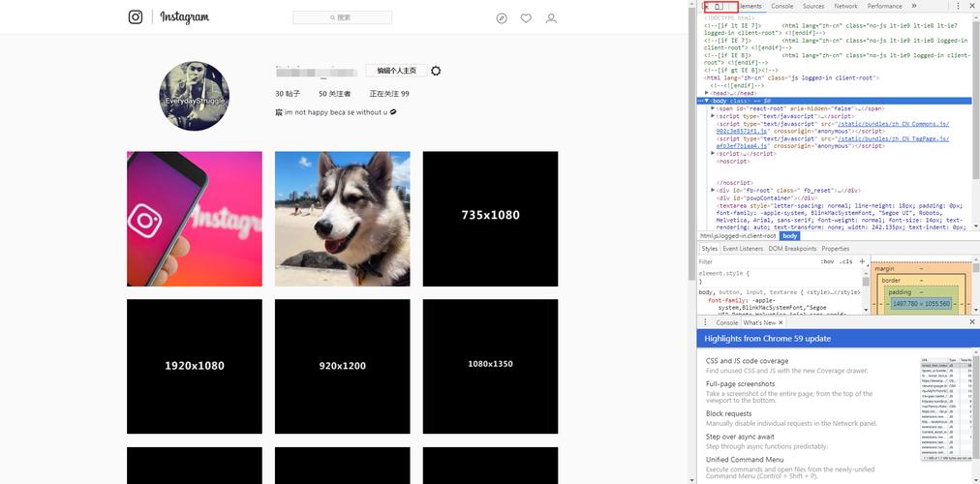Click the font-family CSS property
Screen dimensions: 980x484
point(727,300)
